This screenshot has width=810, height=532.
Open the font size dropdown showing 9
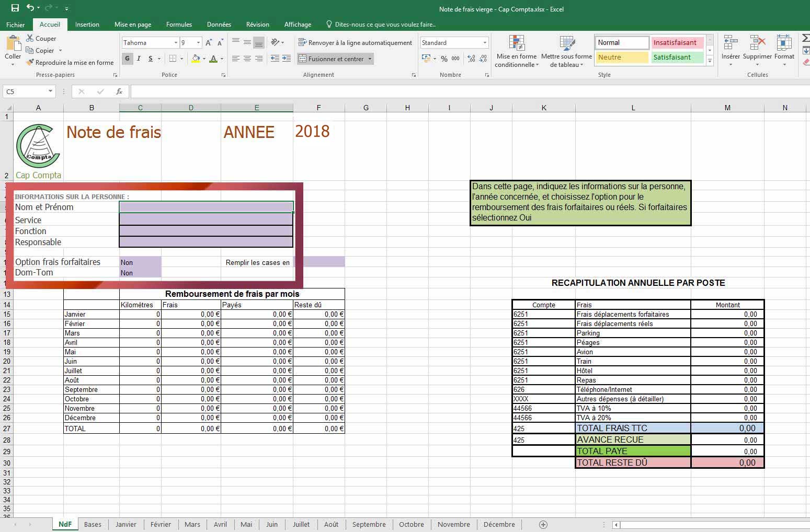(198, 43)
